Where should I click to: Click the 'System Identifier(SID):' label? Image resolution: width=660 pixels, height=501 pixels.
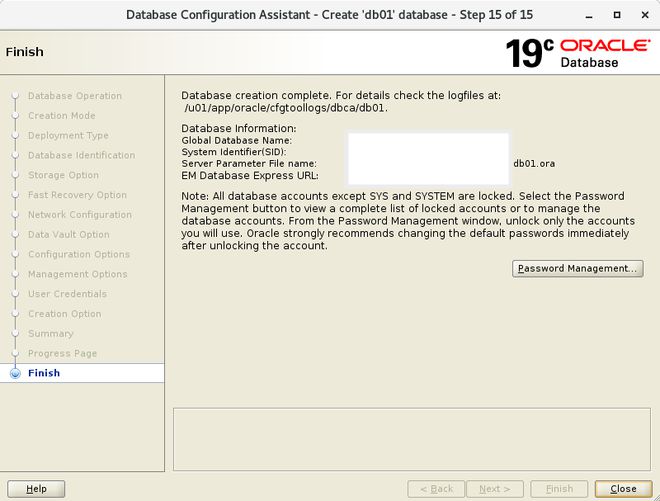234,152
